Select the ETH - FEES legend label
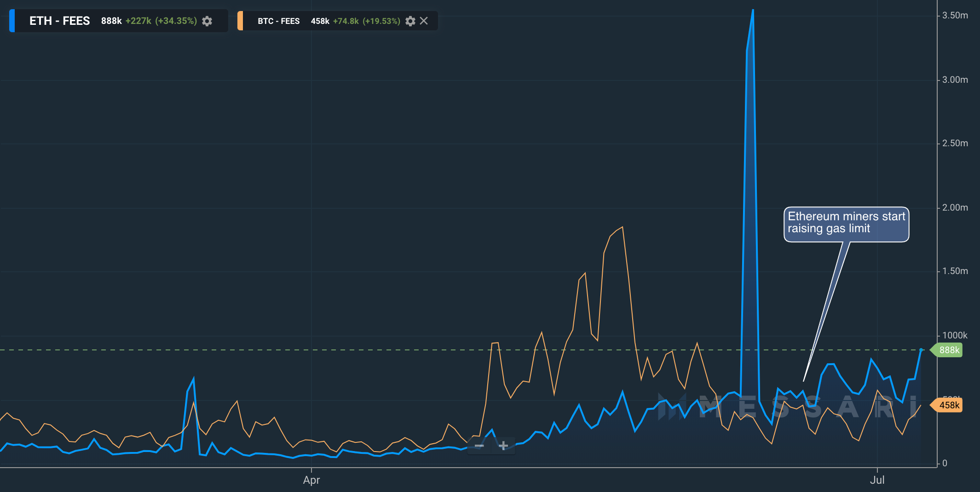This screenshot has height=492, width=980. coord(60,21)
